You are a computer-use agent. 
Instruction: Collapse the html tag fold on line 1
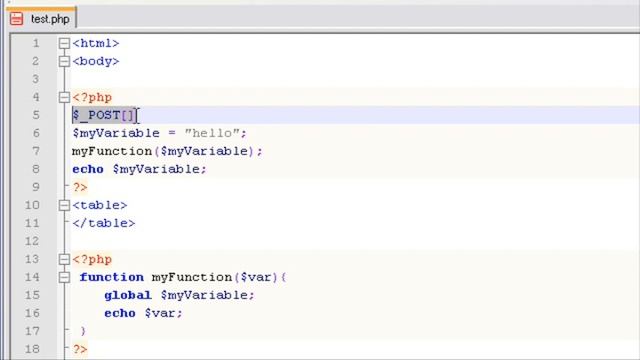coord(64,43)
